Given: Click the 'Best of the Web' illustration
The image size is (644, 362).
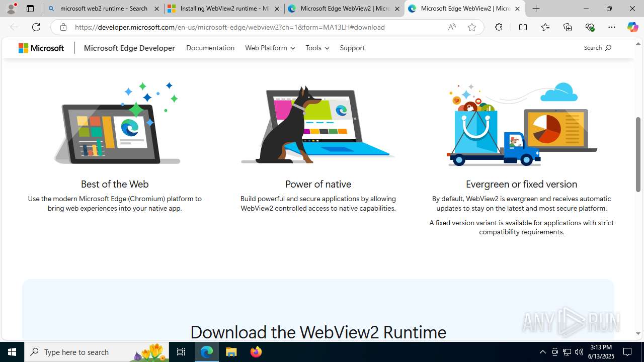Looking at the screenshot, I should (x=117, y=123).
